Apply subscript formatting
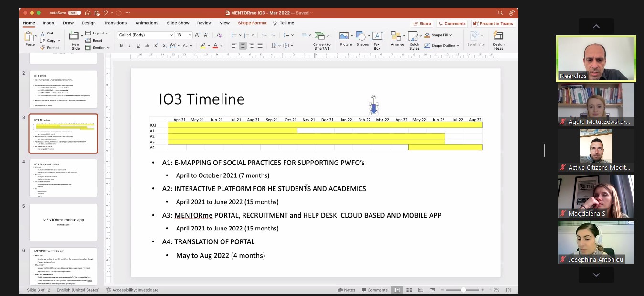Image resolution: width=644 pixels, height=296 pixels. click(x=164, y=46)
